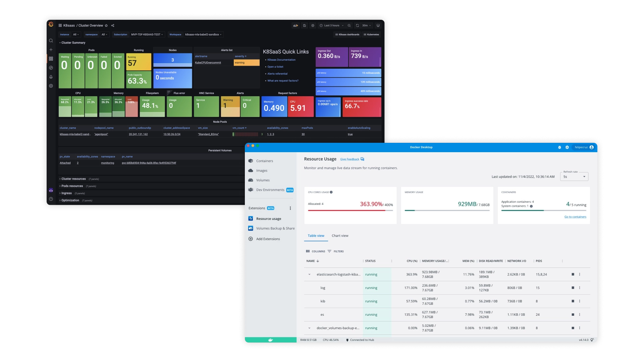Viewport: 644px width, 362px height.
Task: Cycle Grafana view mode monitor icon
Action: coord(378,25)
